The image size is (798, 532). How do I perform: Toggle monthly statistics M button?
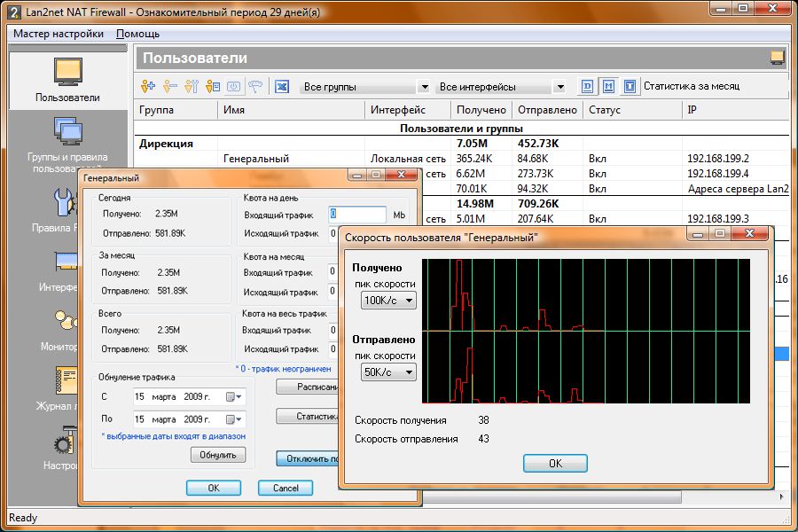[x=608, y=87]
